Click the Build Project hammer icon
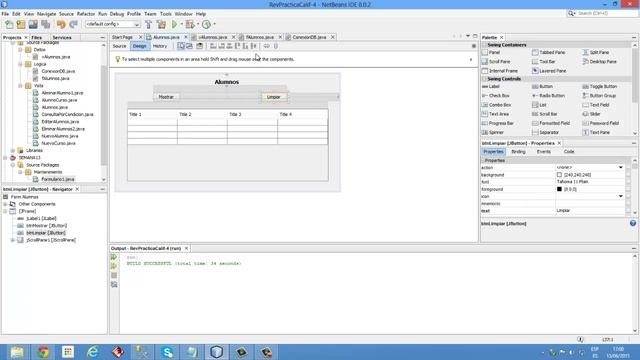This screenshot has height=360, width=640. (149, 24)
